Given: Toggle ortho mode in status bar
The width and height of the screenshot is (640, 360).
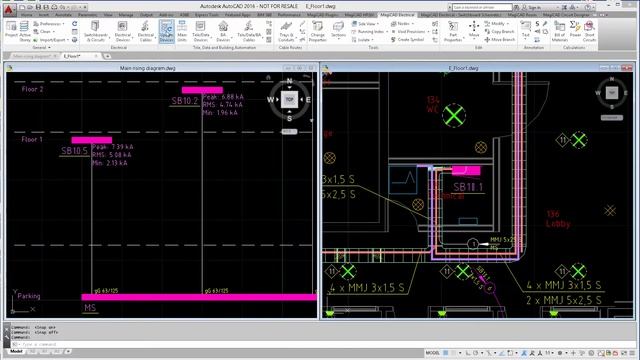Looking at the screenshot, I should tap(468, 353).
